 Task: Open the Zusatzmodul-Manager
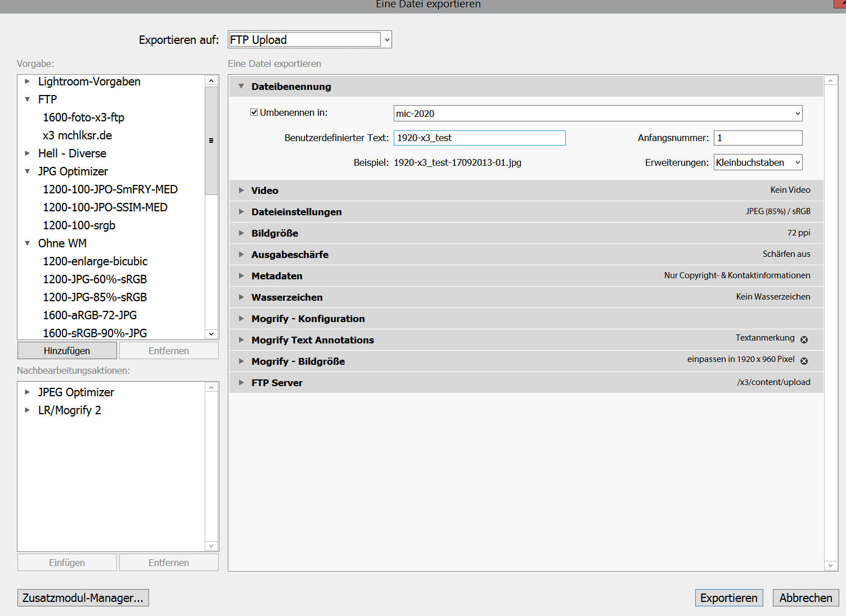[x=83, y=598]
